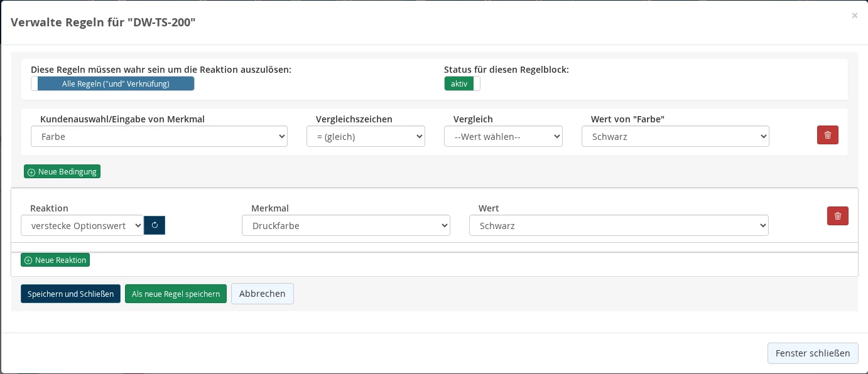Click 'Als neue Regel speichern' button
This screenshot has height=374, width=868.
coord(176,294)
